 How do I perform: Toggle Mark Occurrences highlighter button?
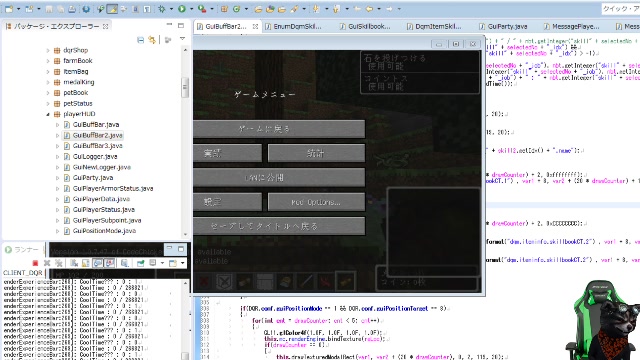112,9
